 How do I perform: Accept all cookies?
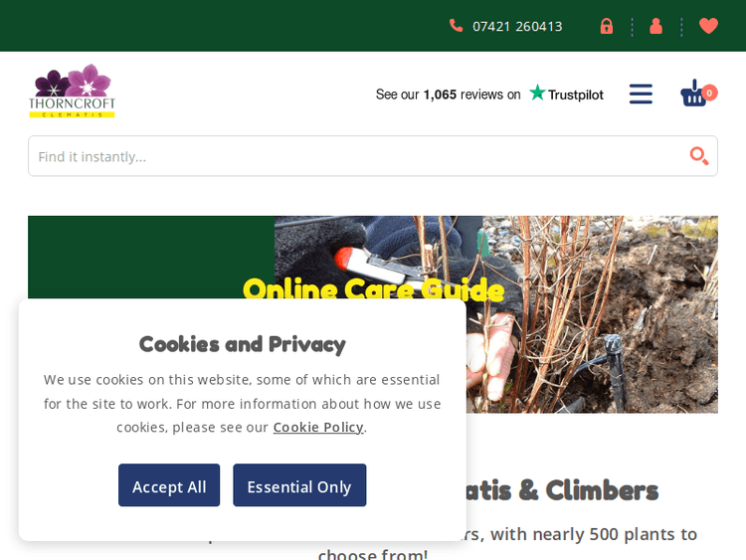pyautogui.click(x=169, y=485)
